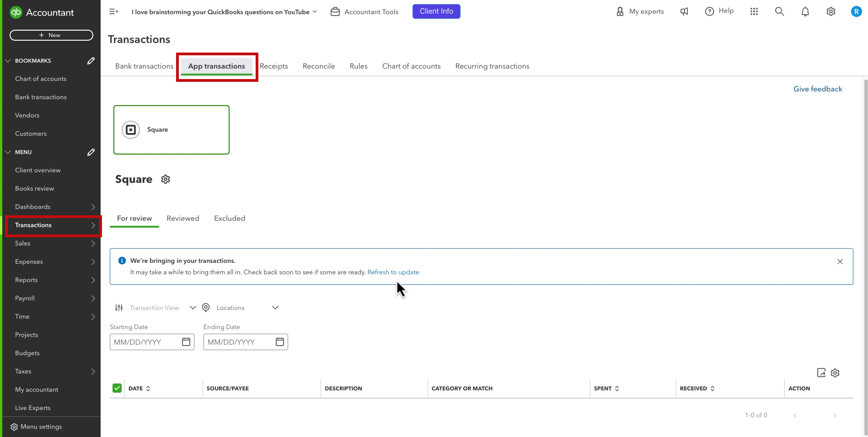Open Books review in sidebar
This screenshot has width=868, height=437.
click(x=34, y=189)
